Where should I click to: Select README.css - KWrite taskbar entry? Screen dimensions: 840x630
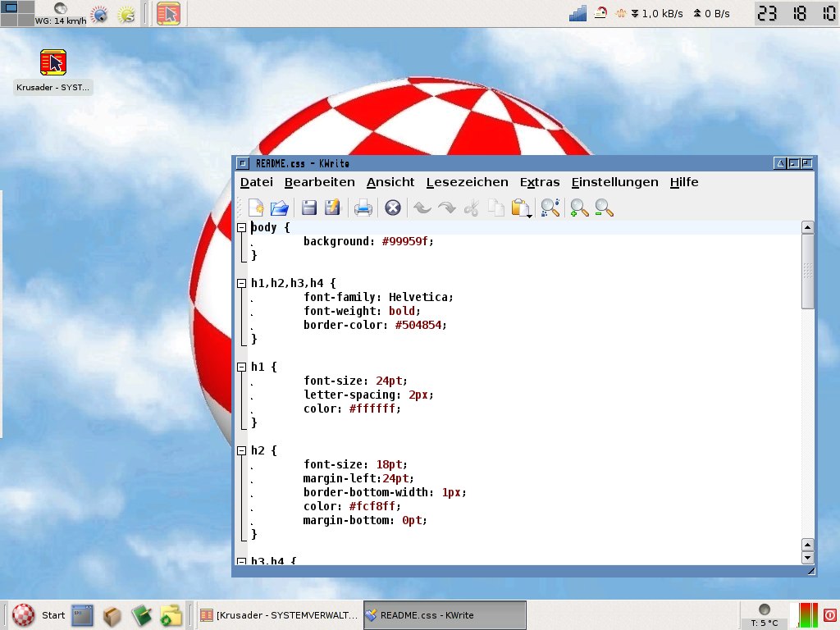[445, 615]
